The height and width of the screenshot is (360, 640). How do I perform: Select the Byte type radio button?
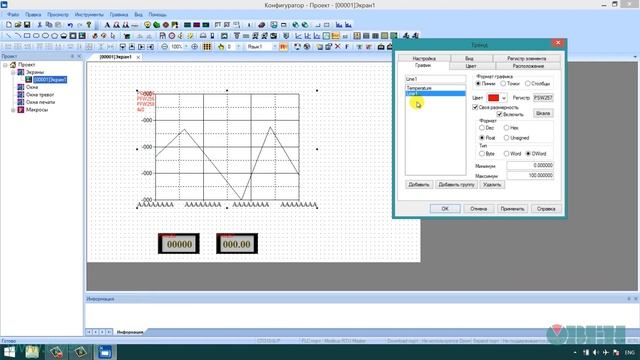click(x=482, y=153)
